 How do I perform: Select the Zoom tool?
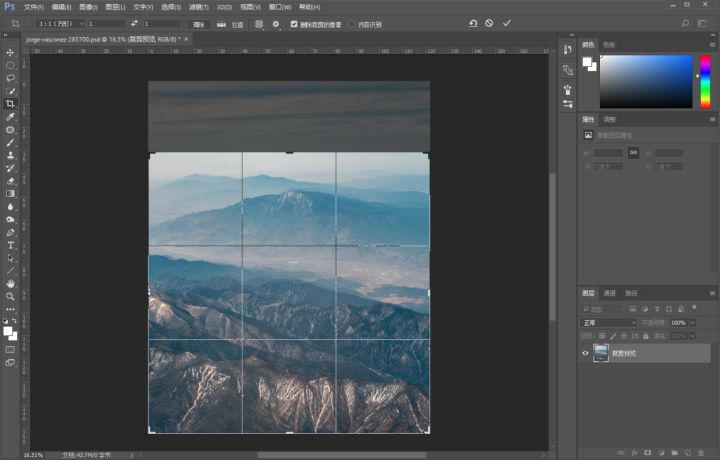coord(10,297)
